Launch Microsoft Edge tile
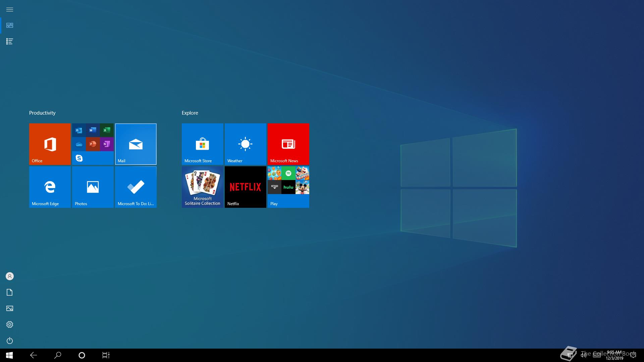The height and width of the screenshot is (362, 644). coord(50,187)
